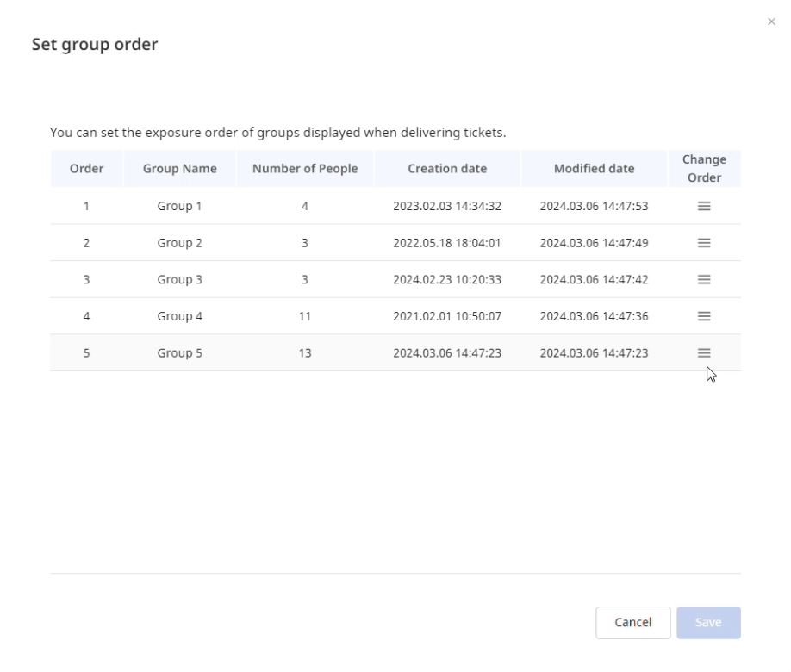Click the reorder handle for Group 3

tap(704, 279)
